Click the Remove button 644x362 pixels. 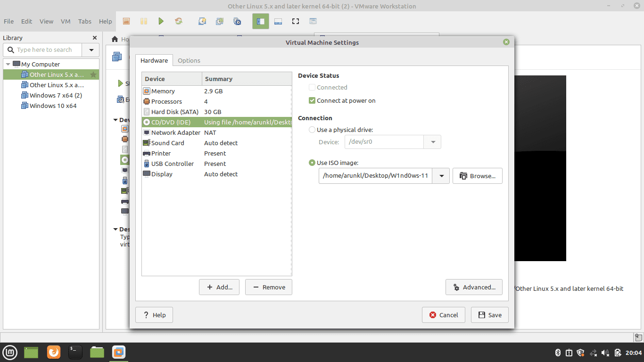[x=269, y=287]
